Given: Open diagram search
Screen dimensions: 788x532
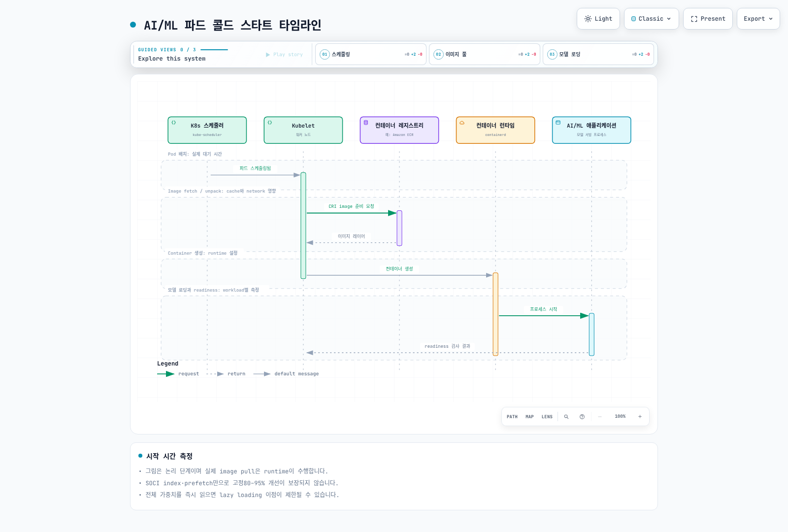Looking at the screenshot, I should 566,417.
